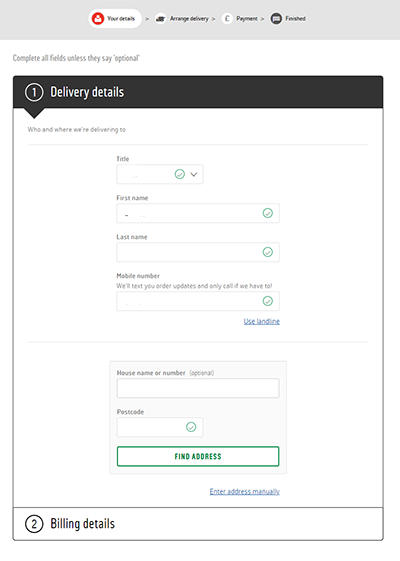Viewport: 400px width, 561px height.
Task: Click the Arrange delivery truck icon
Action: (161, 19)
